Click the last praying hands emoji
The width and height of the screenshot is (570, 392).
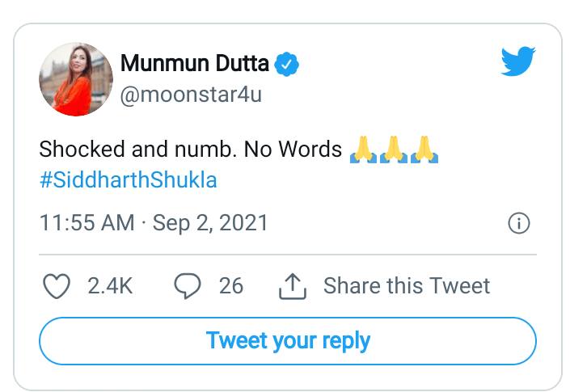424,150
